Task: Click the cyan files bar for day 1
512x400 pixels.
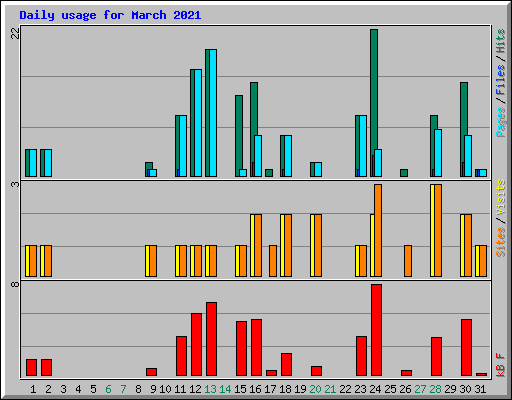Action: (33, 163)
